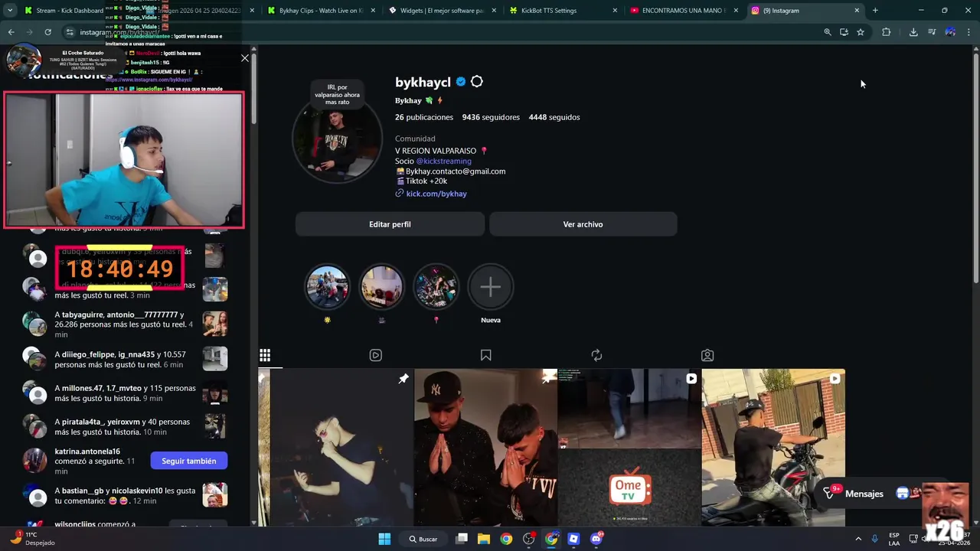Click the Buscar taskbar search box
This screenshot has height=551, width=980.
pos(423,539)
